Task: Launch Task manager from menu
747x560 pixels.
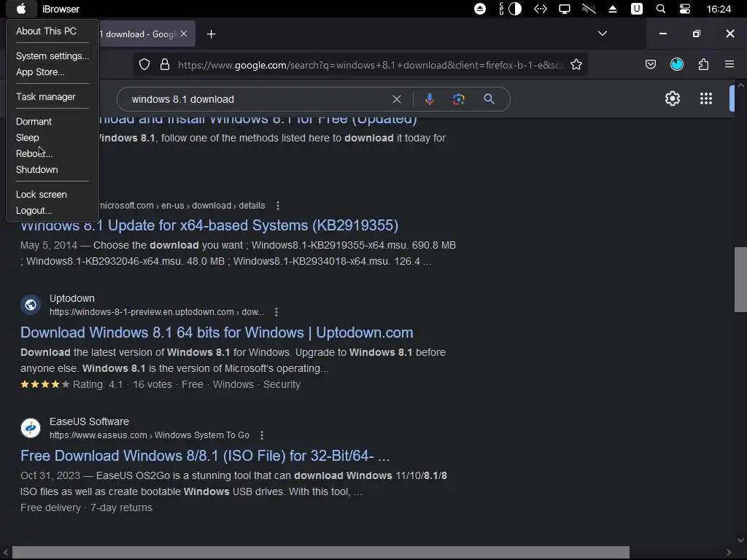Action: 46,97
